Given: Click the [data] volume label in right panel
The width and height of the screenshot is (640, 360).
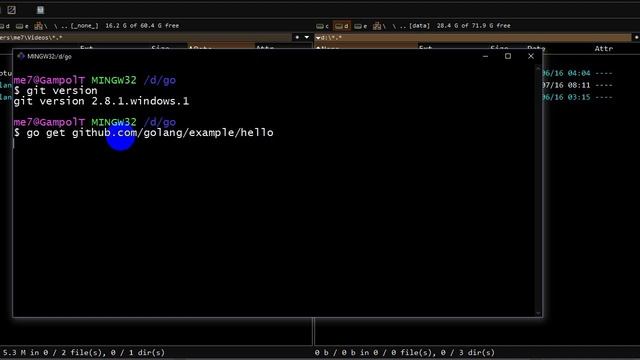Looking at the screenshot, I should [x=420, y=26].
